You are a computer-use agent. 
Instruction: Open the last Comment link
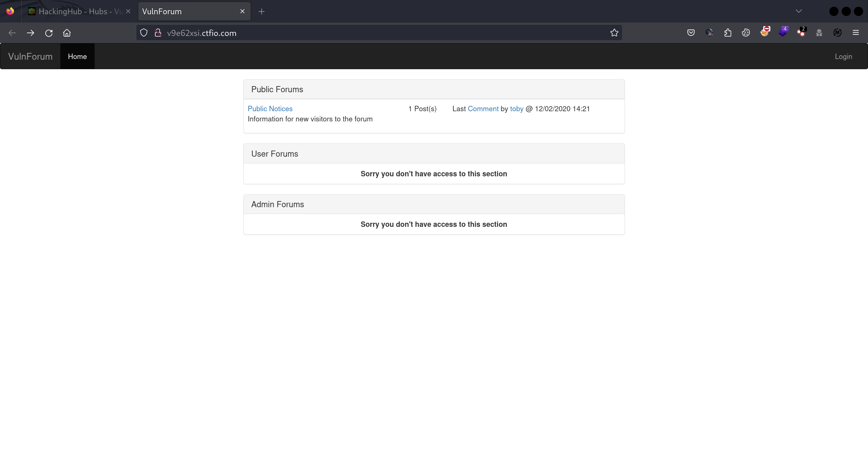click(483, 109)
